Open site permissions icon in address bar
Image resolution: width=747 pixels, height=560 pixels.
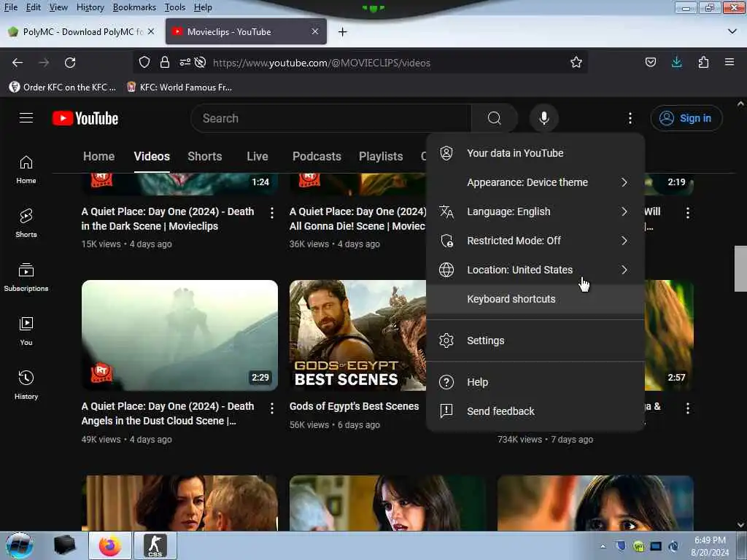point(185,63)
